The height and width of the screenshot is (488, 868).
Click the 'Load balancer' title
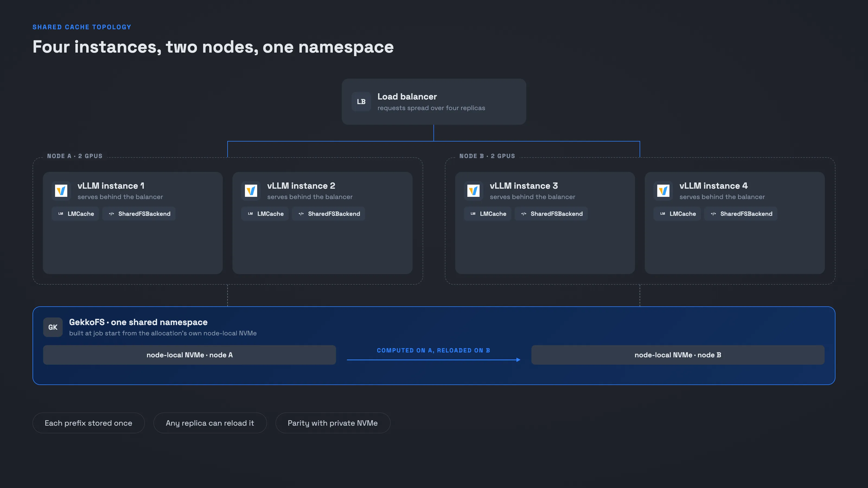[407, 97]
